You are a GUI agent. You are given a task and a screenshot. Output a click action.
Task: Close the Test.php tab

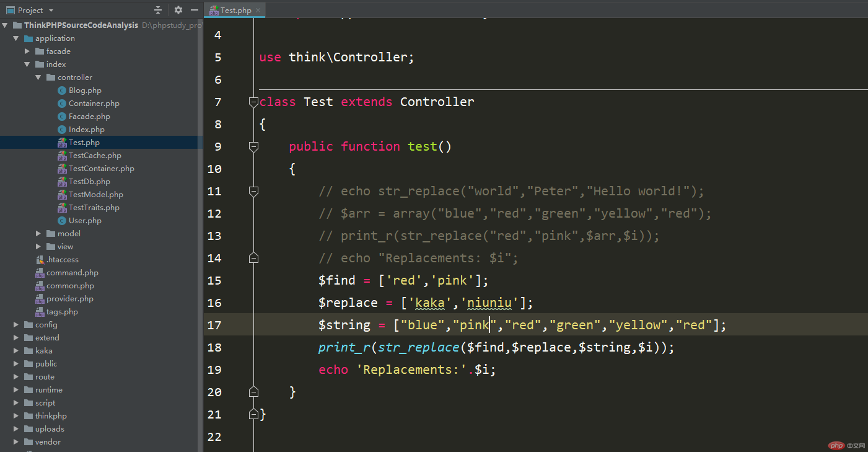pos(258,10)
